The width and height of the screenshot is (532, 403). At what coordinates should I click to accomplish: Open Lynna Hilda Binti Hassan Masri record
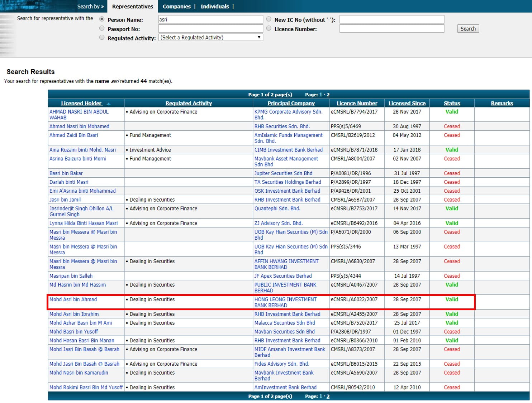point(84,223)
